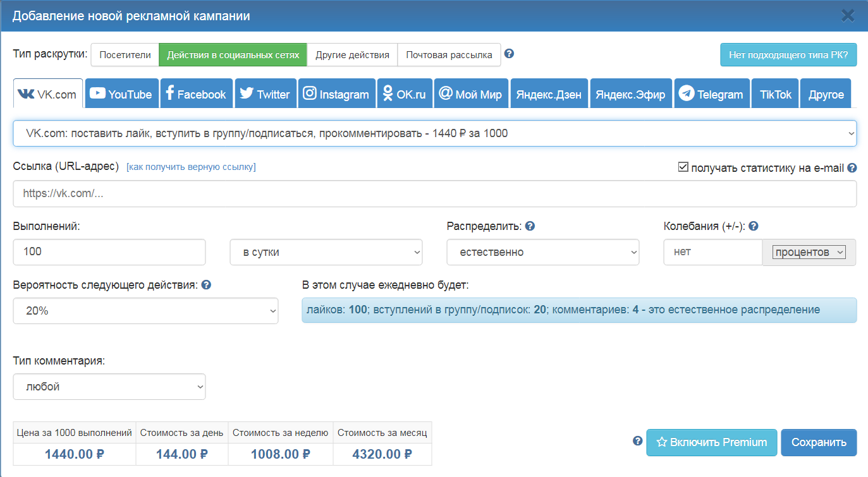Click help icon next to Колебания label
The height and width of the screenshot is (477, 868).
[753, 226]
